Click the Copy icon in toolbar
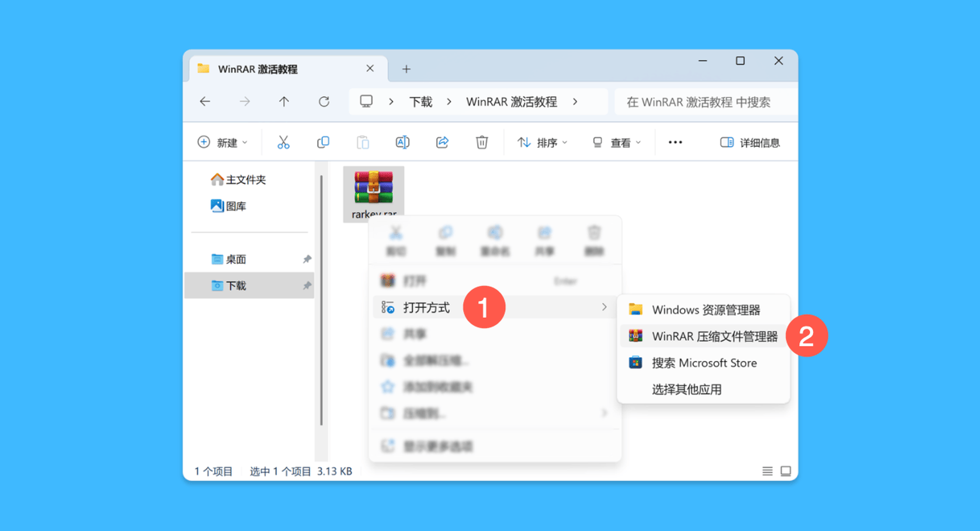 coord(323,142)
